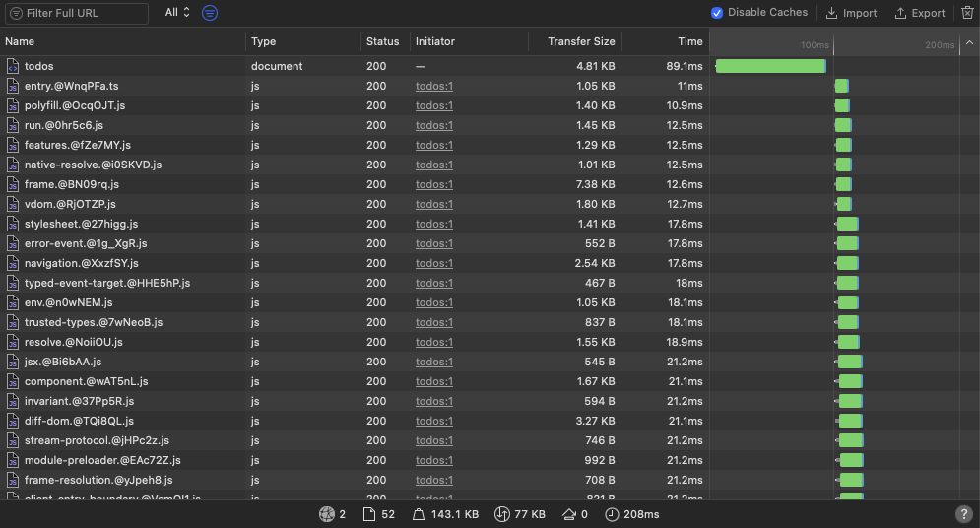980x528 pixels.
Task: Click the 77 KB transferred icon
Action: (x=502, y=514)
